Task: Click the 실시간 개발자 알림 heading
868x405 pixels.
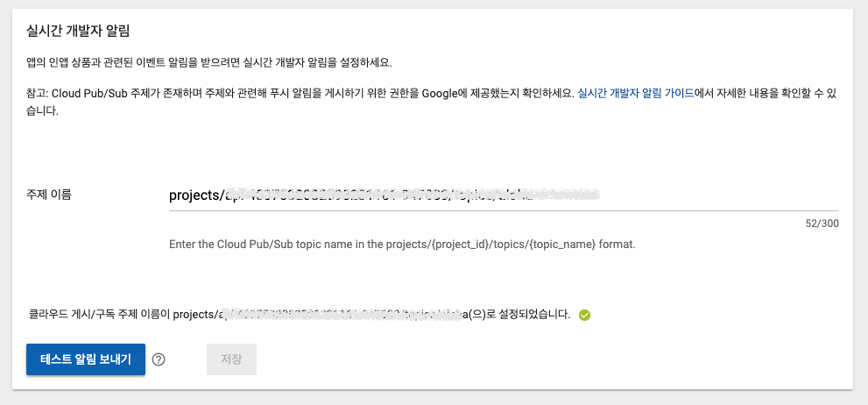Action: 78,31
